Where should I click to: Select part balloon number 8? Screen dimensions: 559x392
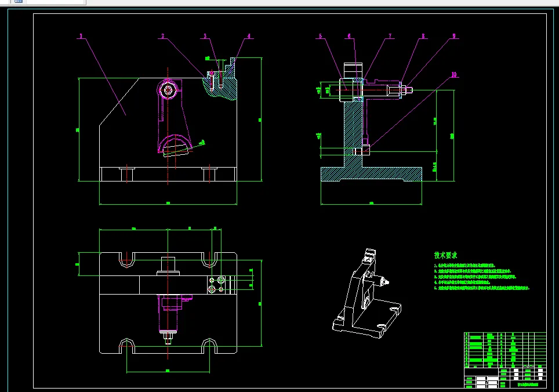click(423, 36)
